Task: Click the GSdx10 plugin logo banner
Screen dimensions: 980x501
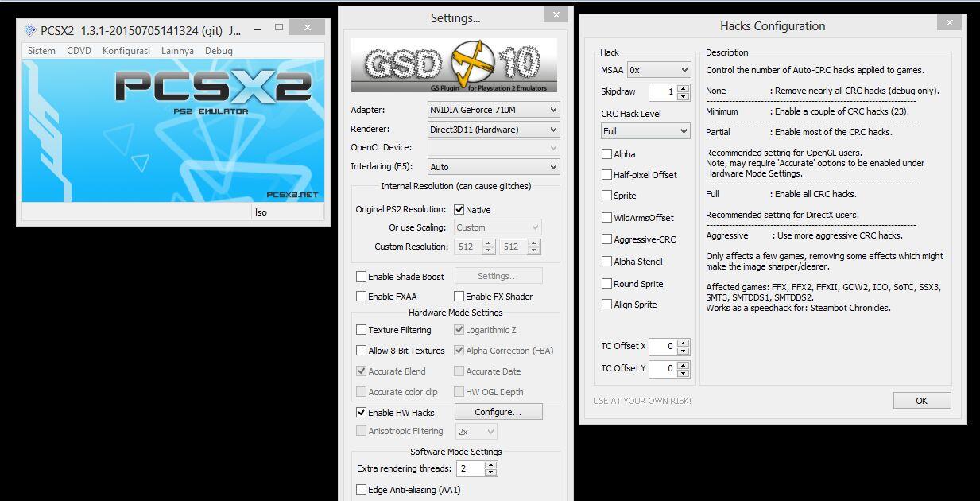Action: (x=454, y=65)
